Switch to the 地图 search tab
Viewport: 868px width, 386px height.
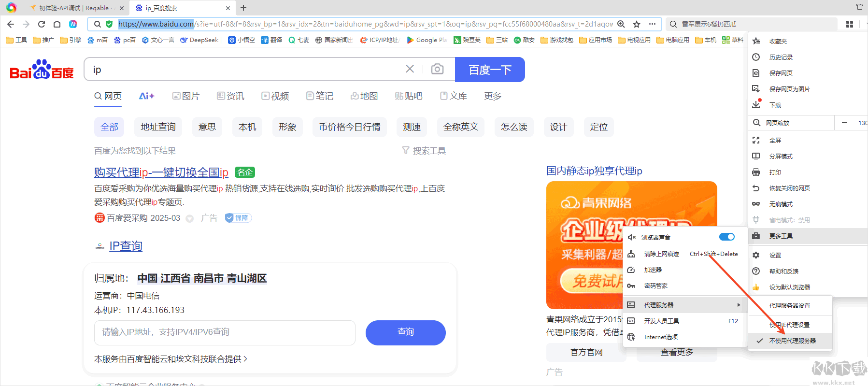[x=364, y=96]
